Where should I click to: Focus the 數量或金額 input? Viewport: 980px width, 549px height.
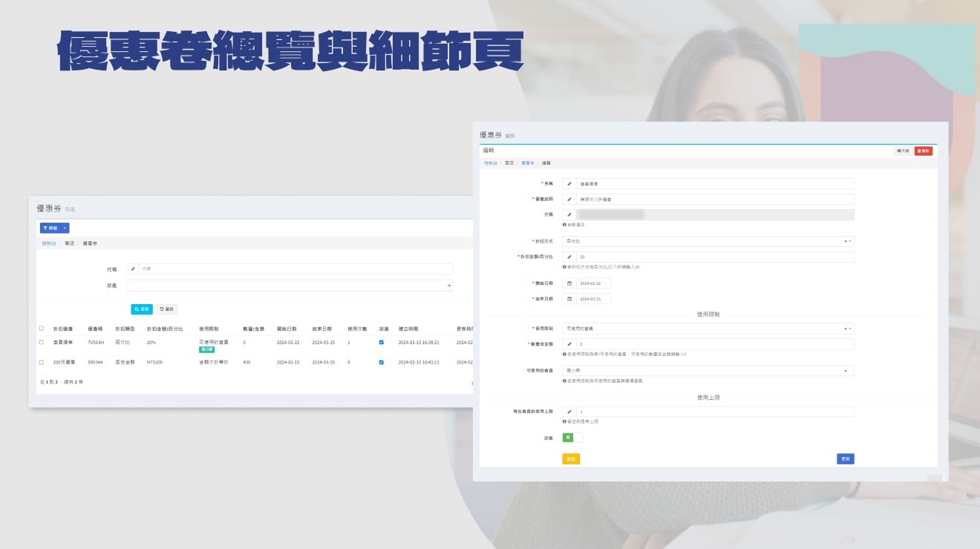[715, 344]
